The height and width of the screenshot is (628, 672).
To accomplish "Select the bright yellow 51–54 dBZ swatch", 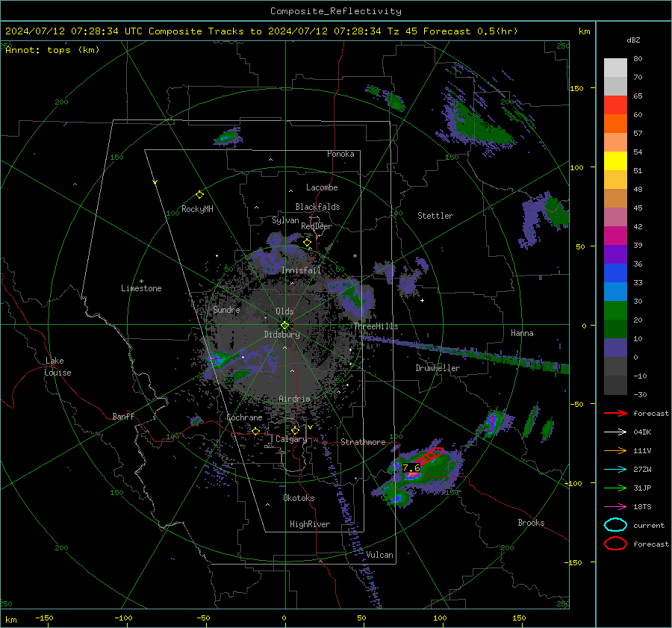I will tap(615, 161).
